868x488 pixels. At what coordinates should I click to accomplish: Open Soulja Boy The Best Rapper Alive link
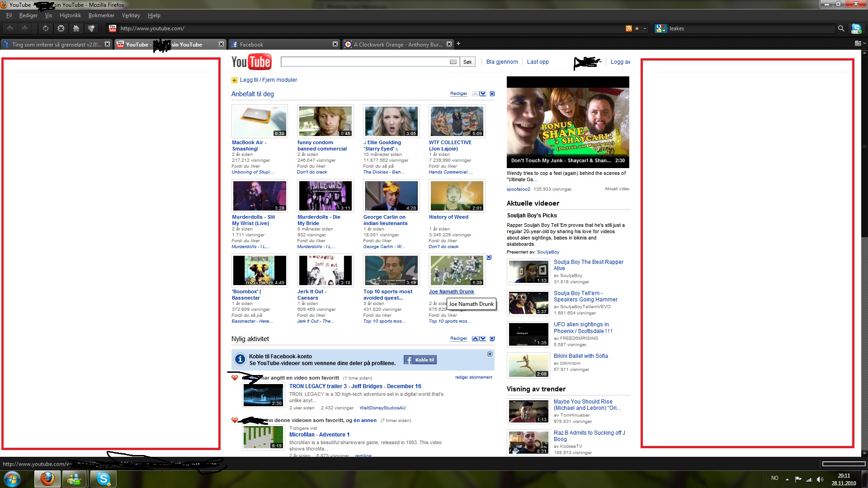(x=589, y=265)
